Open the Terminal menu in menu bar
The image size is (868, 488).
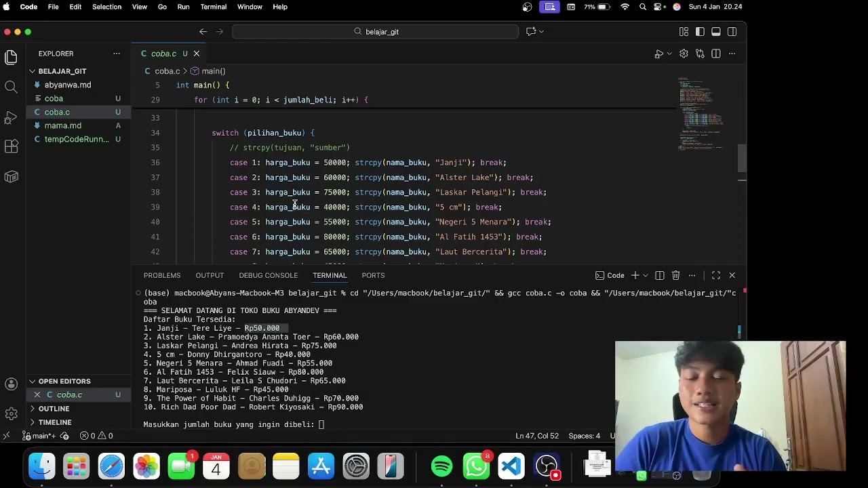(213, 7)
